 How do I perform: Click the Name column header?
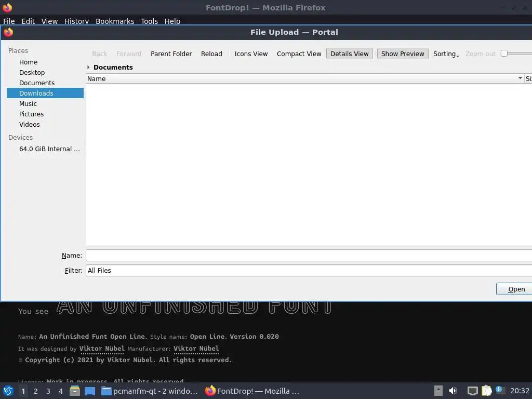[x=304, y=78]
